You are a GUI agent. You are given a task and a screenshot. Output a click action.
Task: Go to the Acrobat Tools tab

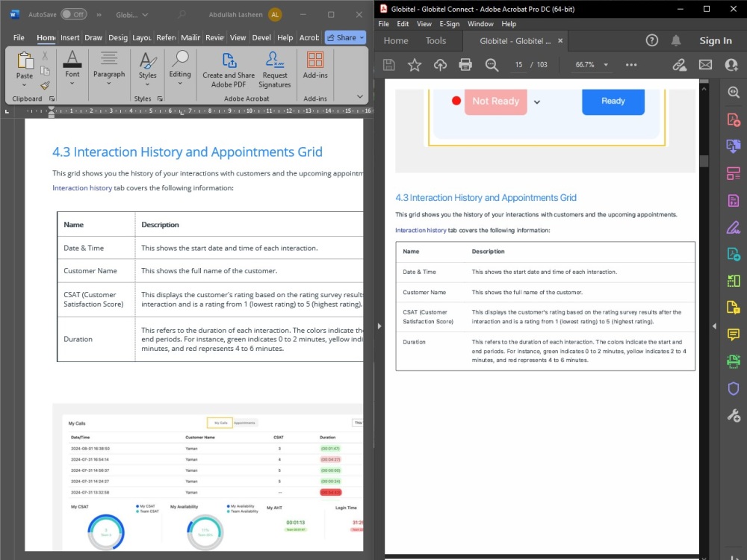click(436, 41)
